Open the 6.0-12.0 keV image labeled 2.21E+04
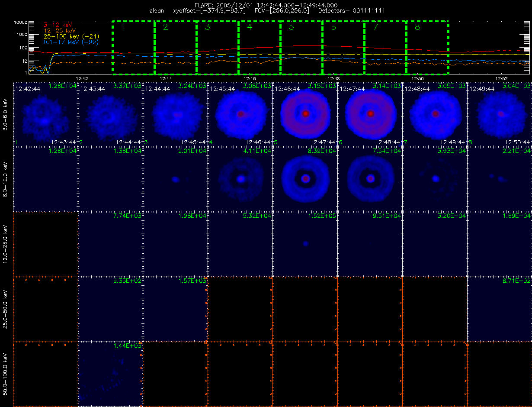Screen dimensions: 532x407 (x=500, y=178)
